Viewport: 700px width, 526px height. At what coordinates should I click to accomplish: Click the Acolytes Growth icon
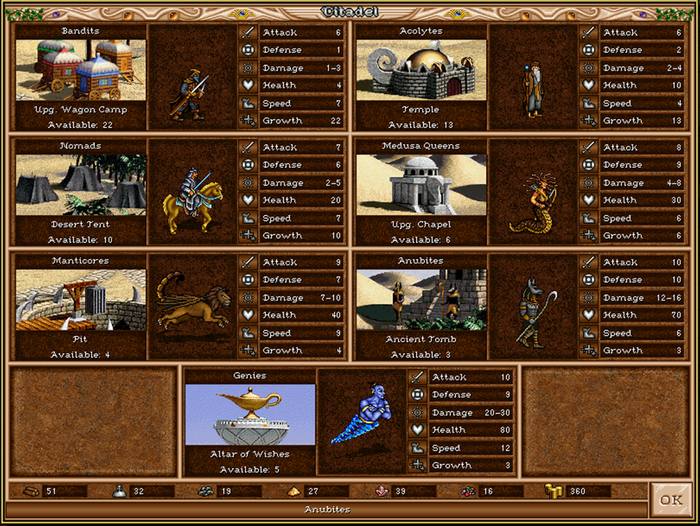(x=588, y=120)
